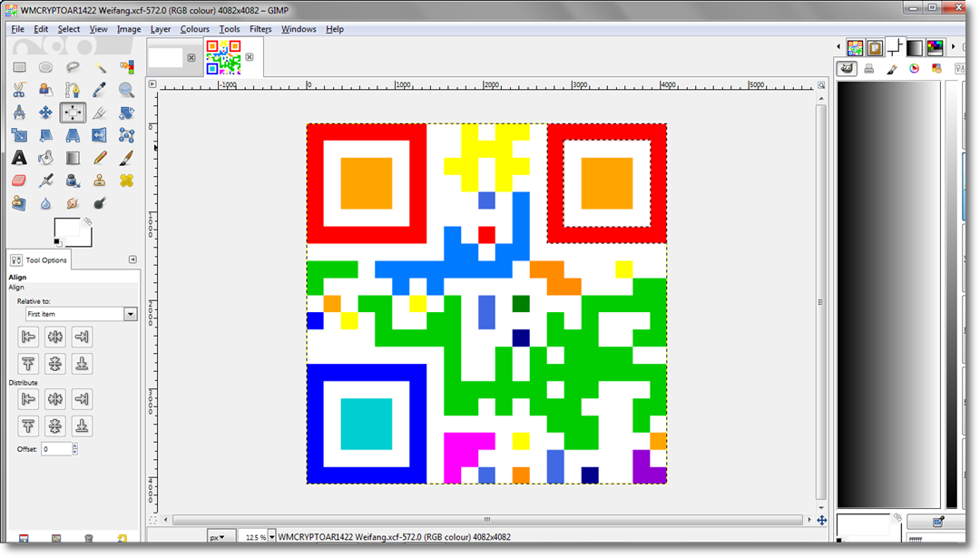980x558 pixels.
Task: Select the Perspective tool
Action: pos(73,135)
